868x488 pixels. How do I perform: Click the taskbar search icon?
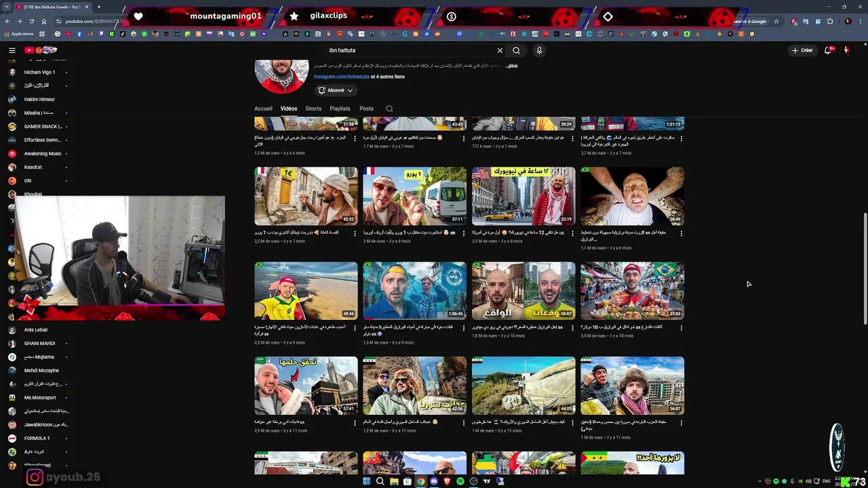pyautogui.click(x=380, y=481)
